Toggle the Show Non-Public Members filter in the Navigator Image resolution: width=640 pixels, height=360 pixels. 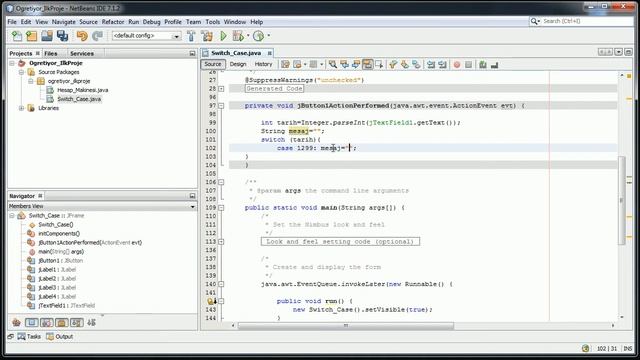click(62, 322)
